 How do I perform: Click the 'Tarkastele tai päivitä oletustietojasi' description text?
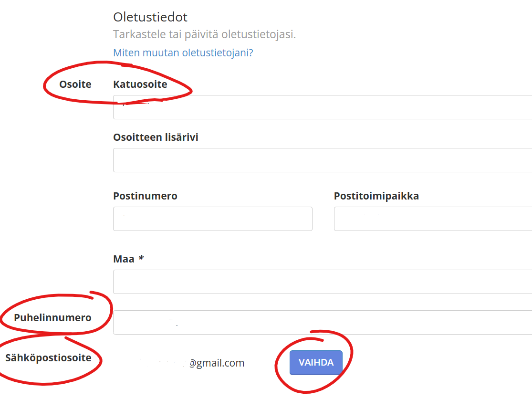(204, 35)
